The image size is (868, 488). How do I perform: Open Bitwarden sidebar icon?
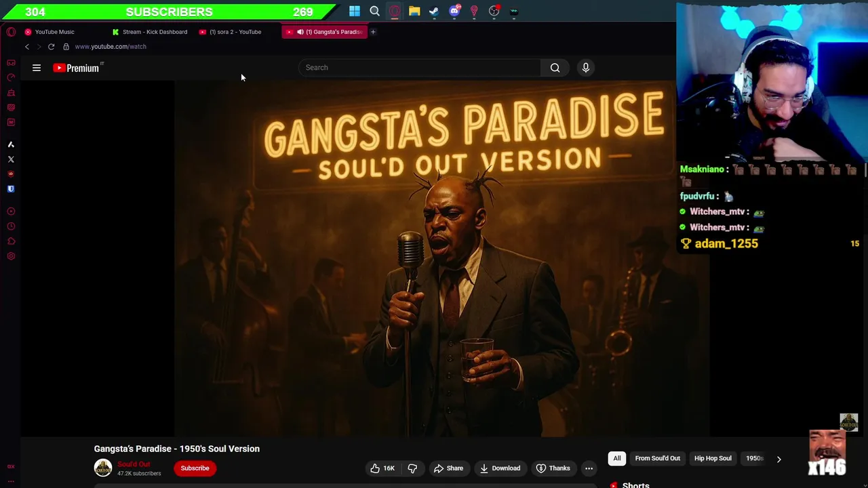click(11, 189)
